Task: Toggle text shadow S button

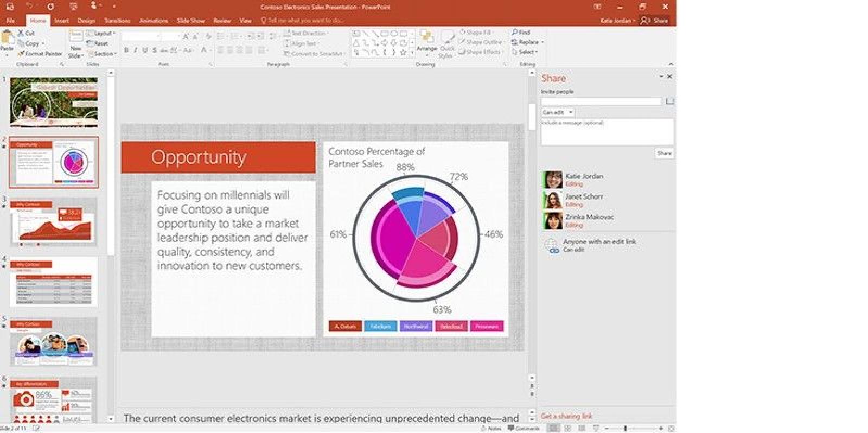Action: 154,50
